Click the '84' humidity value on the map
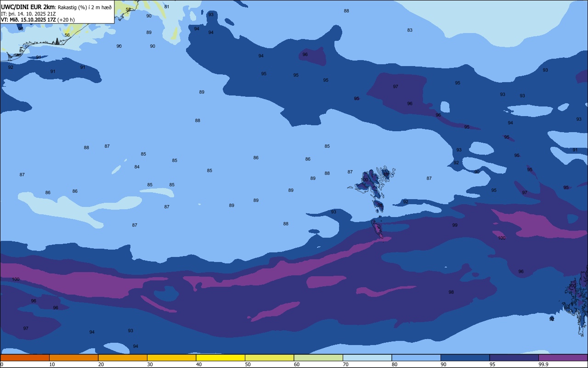Viewport: 588px width, 368px height. tap(137, 167)
